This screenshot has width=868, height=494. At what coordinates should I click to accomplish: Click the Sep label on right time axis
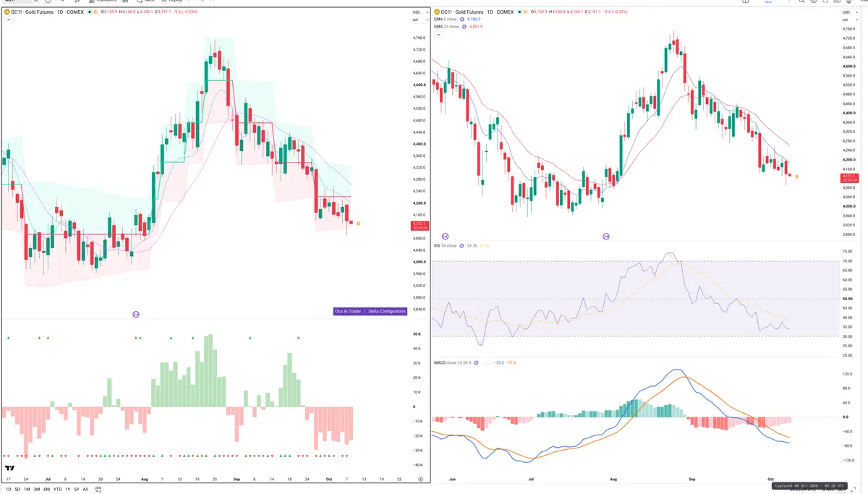tap(692, 479)
